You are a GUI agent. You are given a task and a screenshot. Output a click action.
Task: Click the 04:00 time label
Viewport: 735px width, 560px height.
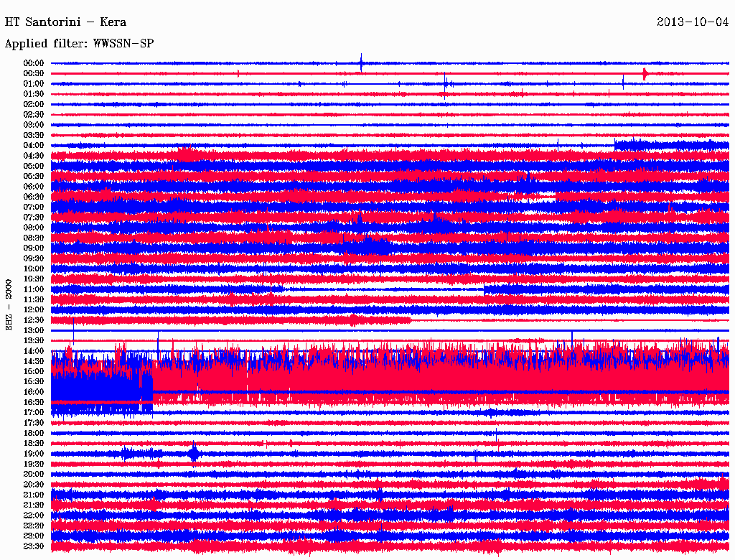34,145
